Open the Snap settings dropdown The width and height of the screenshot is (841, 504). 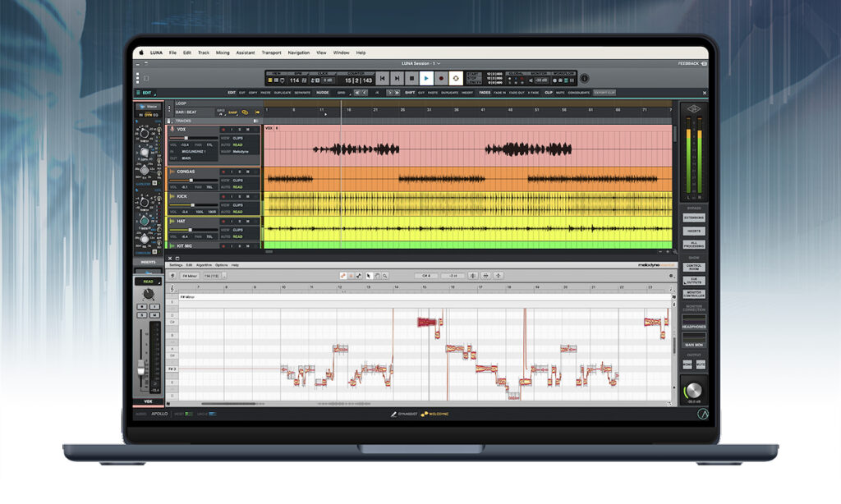[233, 112]
